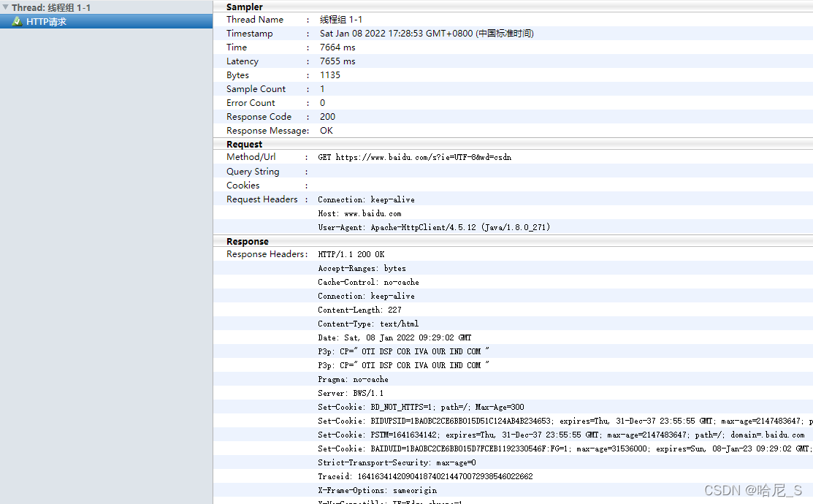Select the Set-Cookie PSTM=1641634142 line

click(x=562, y=435)
